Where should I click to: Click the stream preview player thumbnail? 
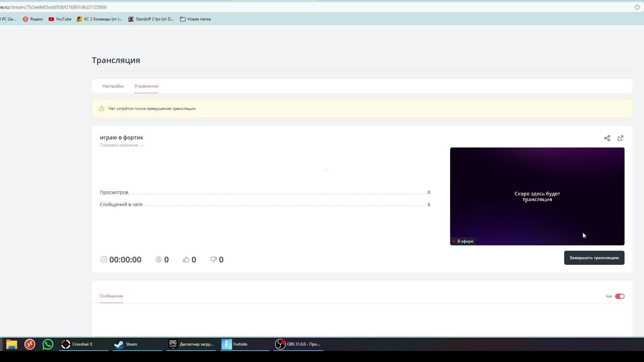537,196
